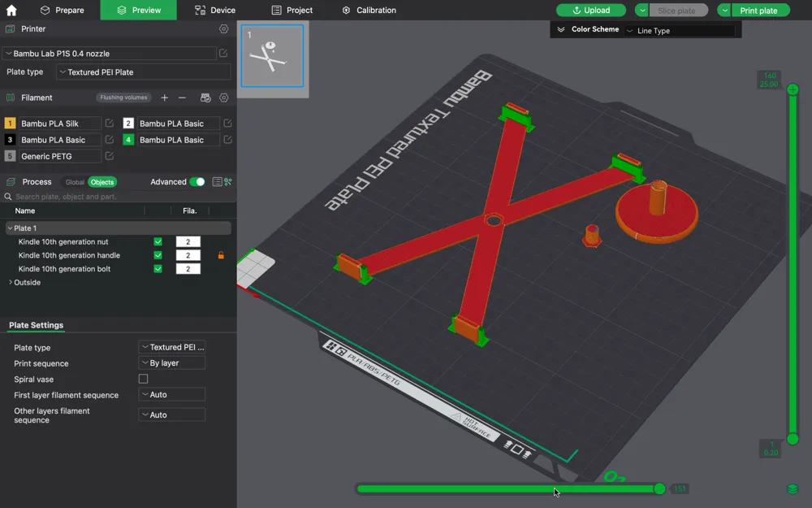Enable the Spiral vase checkbox

tap(144, 379)
